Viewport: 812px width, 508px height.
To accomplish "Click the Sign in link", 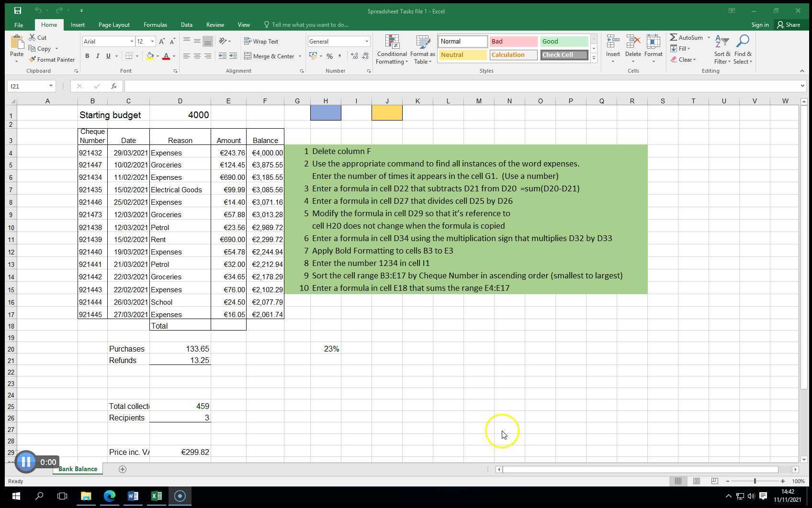I will pos(760,24).
